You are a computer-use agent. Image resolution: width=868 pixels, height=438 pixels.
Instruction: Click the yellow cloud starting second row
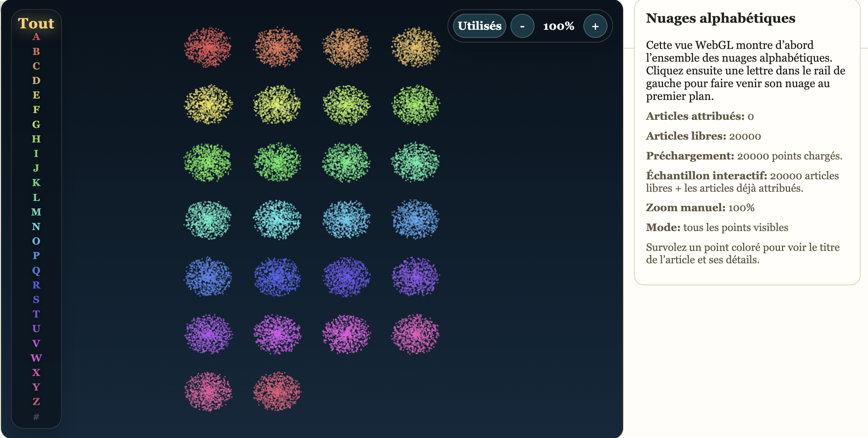pos(208,105)
